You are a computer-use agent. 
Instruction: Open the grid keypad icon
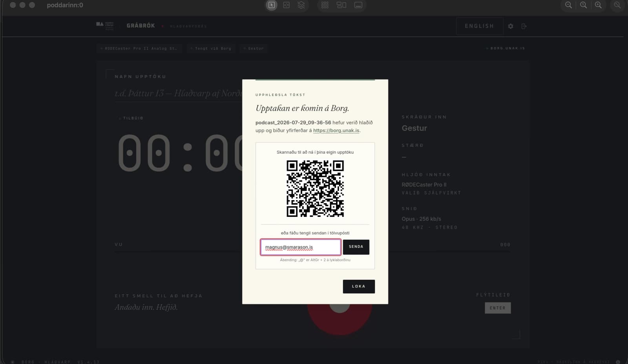(325, 5)
